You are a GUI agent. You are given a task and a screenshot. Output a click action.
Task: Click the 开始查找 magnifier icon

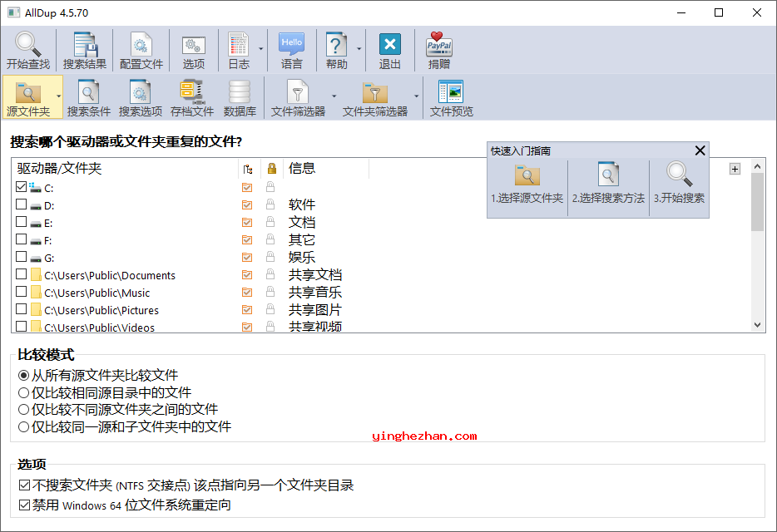(28, 45)
